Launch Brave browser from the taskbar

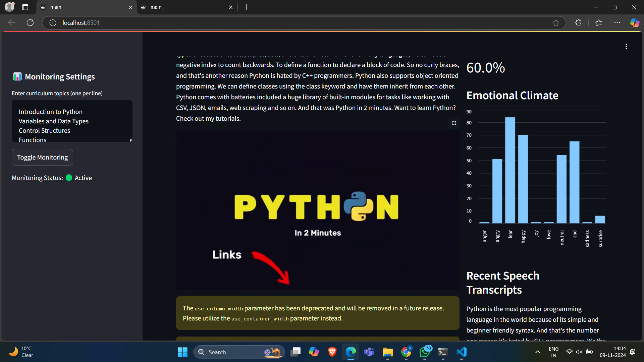coord(332,352)
